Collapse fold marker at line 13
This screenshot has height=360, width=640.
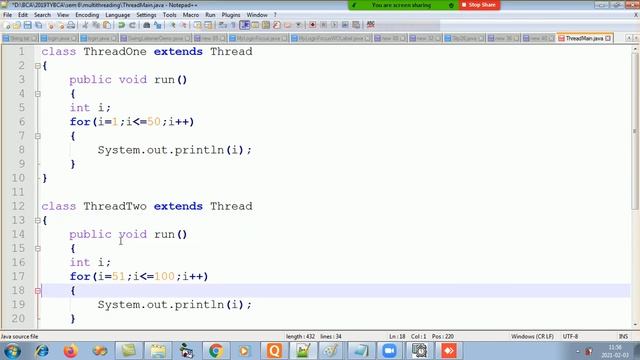point(38,220)
